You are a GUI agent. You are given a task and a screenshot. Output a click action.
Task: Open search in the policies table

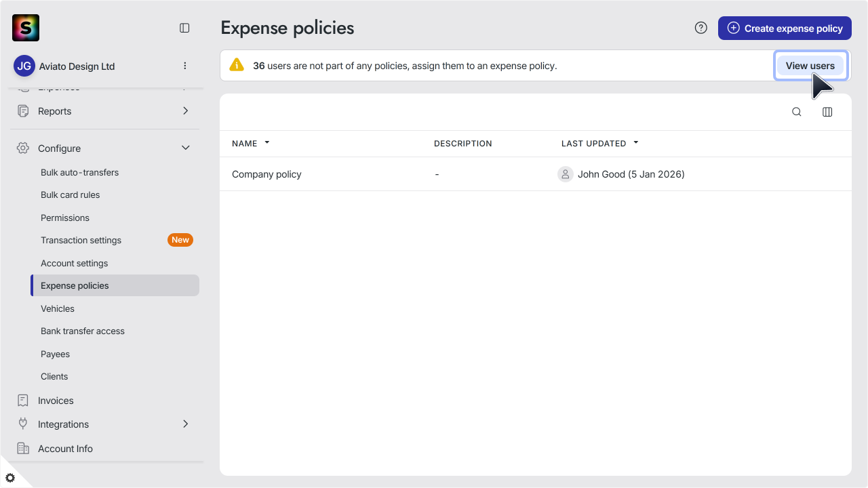click(x=797, y=112)
